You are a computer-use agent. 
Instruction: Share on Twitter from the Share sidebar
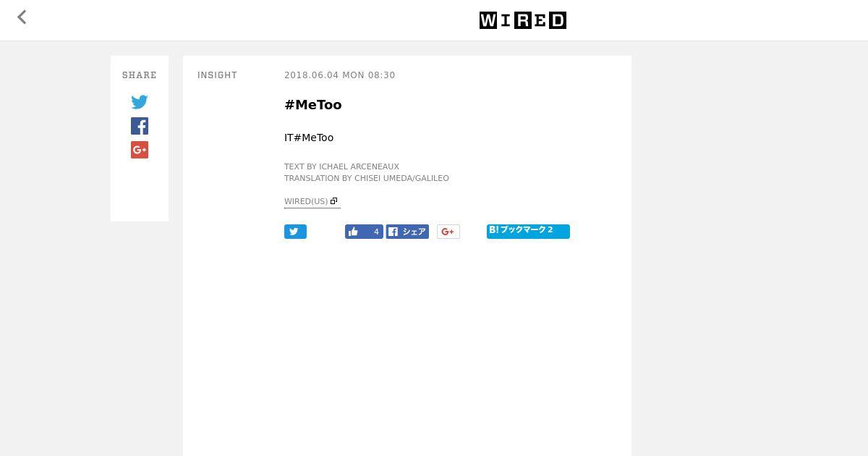(x=140, y=102)
